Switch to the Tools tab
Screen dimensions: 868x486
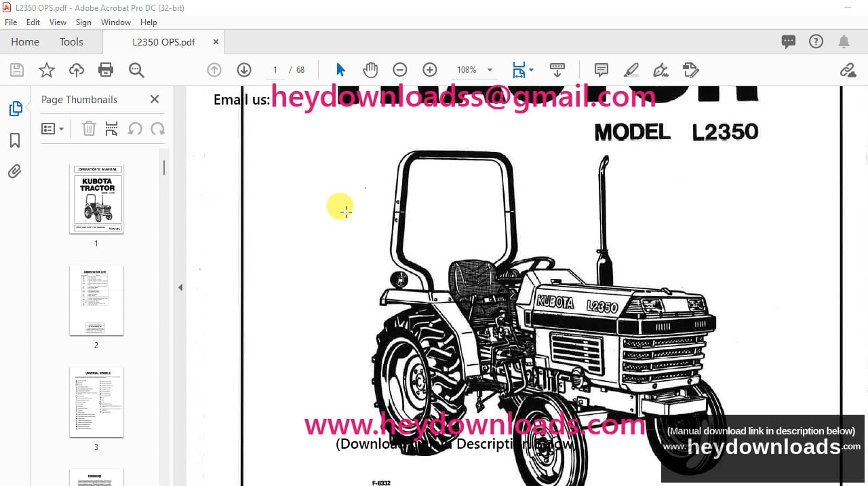coord(71,42)
